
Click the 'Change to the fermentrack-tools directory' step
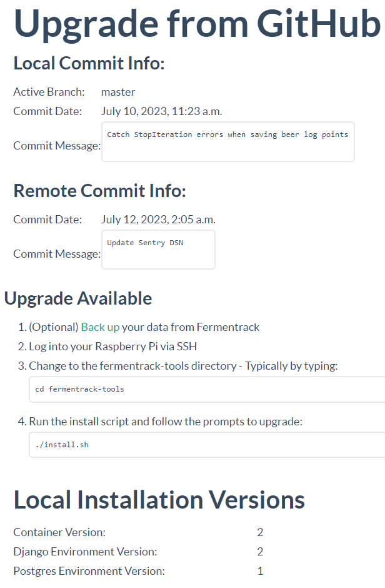pyautogui.click(x=183, y=366)
